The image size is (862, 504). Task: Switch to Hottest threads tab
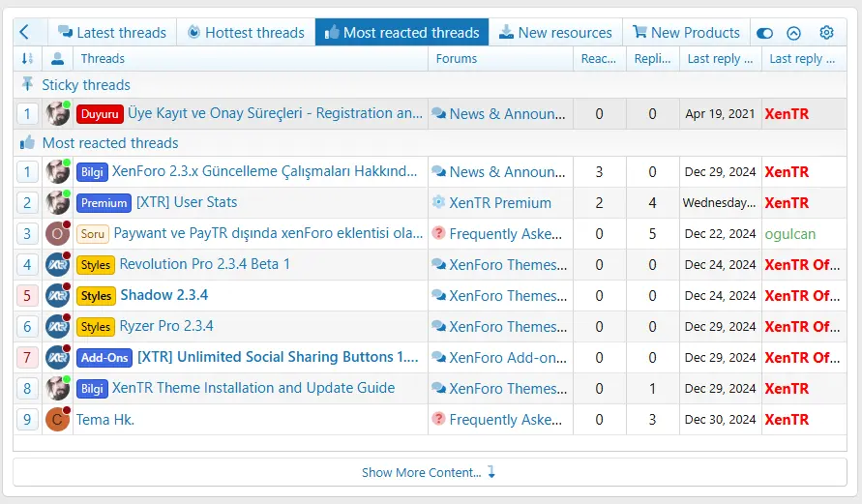(246, 33)
